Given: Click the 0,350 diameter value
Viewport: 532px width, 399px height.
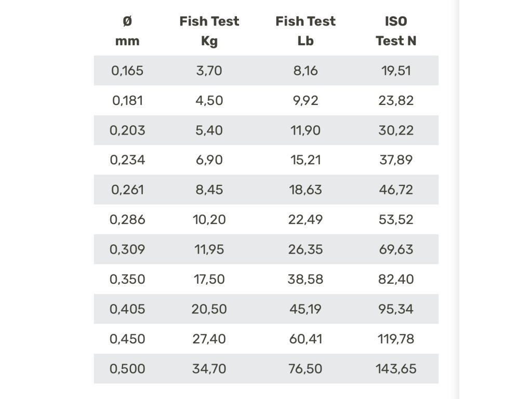Looking at the screenshot, I should [127, 279].
